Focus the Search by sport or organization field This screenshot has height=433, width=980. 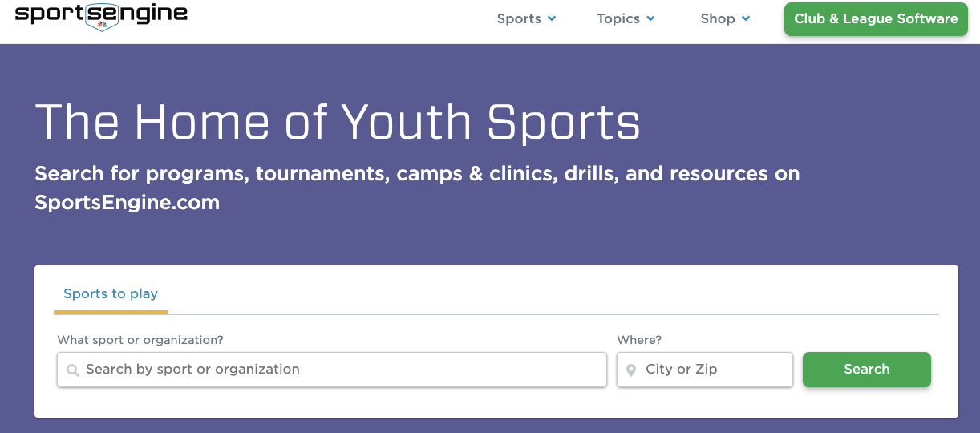(332, 370)
